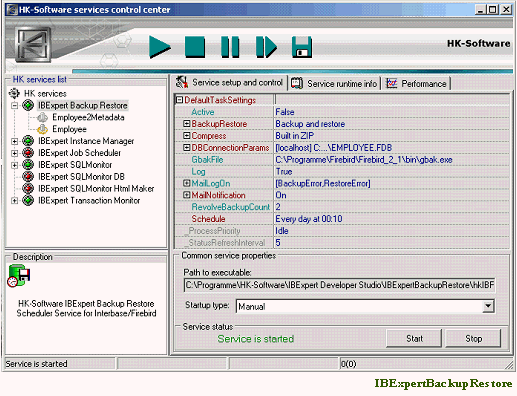Select IBExpert SQLMonitor Html Maker label

click(x=96, y=188)
